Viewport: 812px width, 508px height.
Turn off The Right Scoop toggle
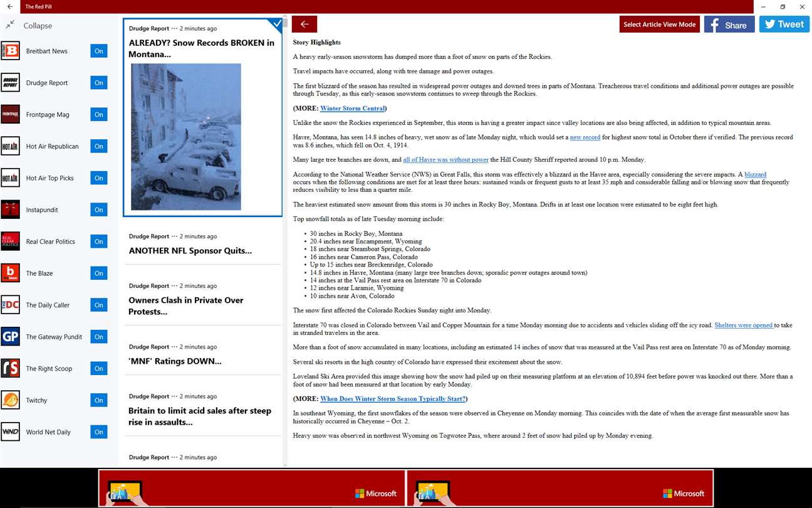[x=99, y=369]
